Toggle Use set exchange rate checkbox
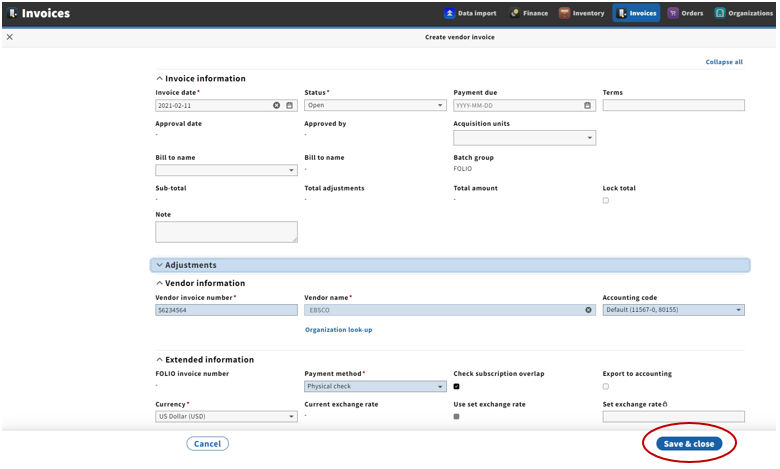Screen dimensions: 780x469 (x=456, y=417)
